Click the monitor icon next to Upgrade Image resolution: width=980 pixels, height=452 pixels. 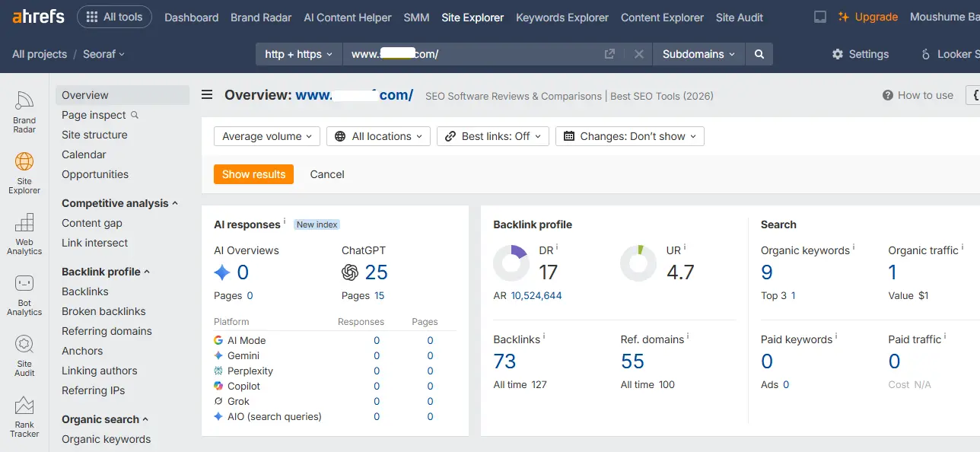pyautogui.click(x=820, y=17)
